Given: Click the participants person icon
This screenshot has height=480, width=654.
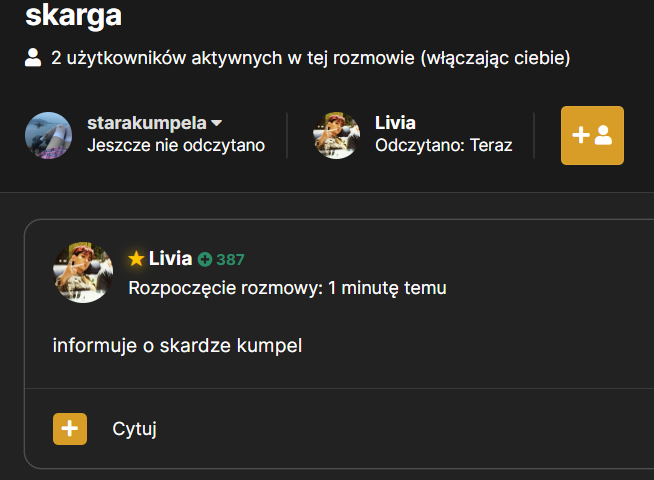Looking at the screenshot, I should point(33,58).
